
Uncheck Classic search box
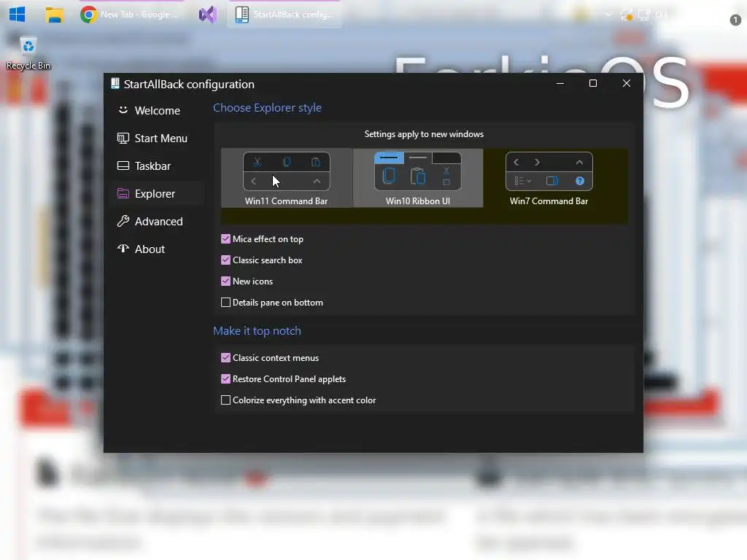coord(226,260)
